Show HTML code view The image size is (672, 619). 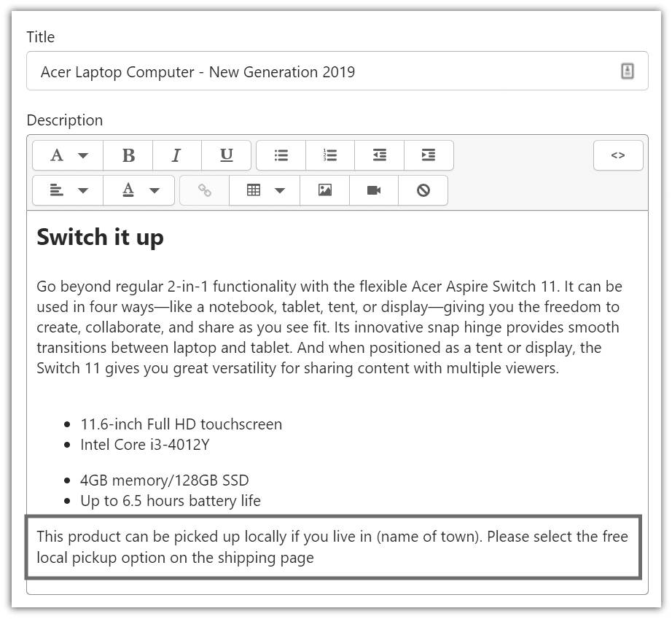click(618, 155)
